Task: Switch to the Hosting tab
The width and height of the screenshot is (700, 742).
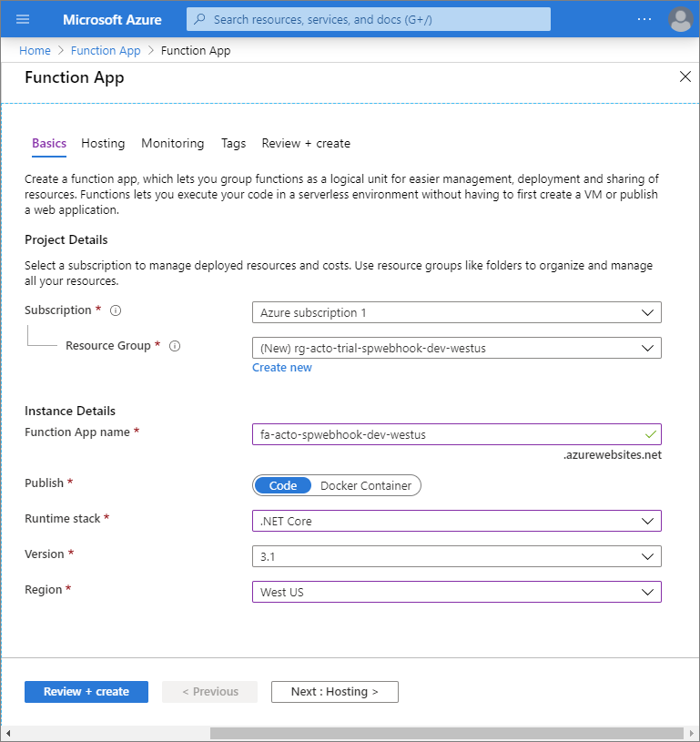Action: coord(103,143)
